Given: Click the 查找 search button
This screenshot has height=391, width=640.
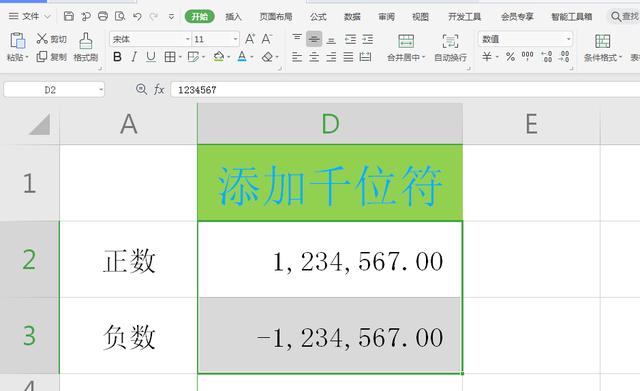Looking at the screenshot, I should (625, 17).
